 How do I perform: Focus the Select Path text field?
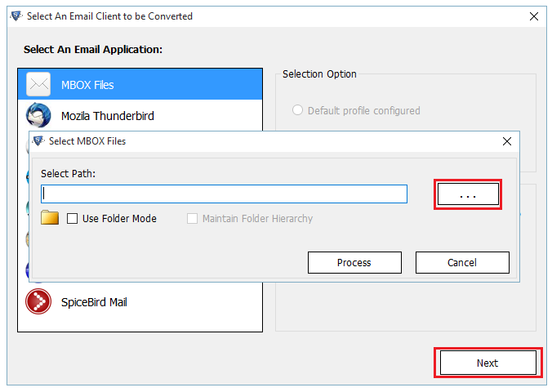point(224,194)
